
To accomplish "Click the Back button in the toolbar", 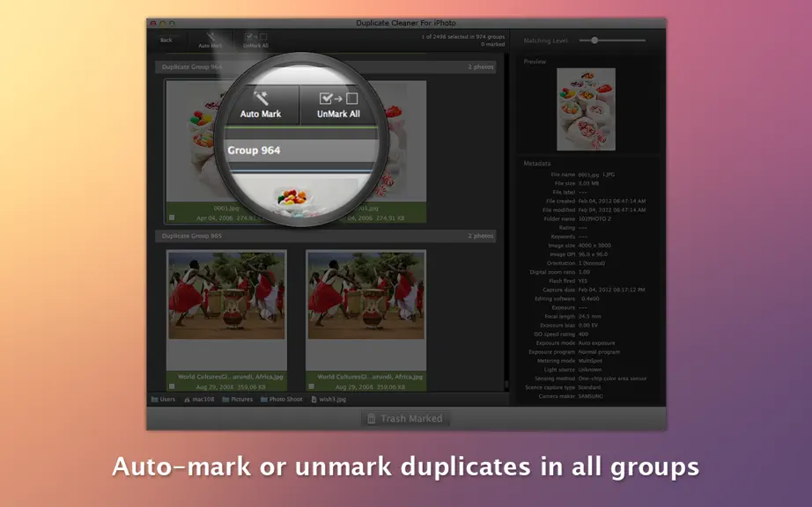I will 166,40.
